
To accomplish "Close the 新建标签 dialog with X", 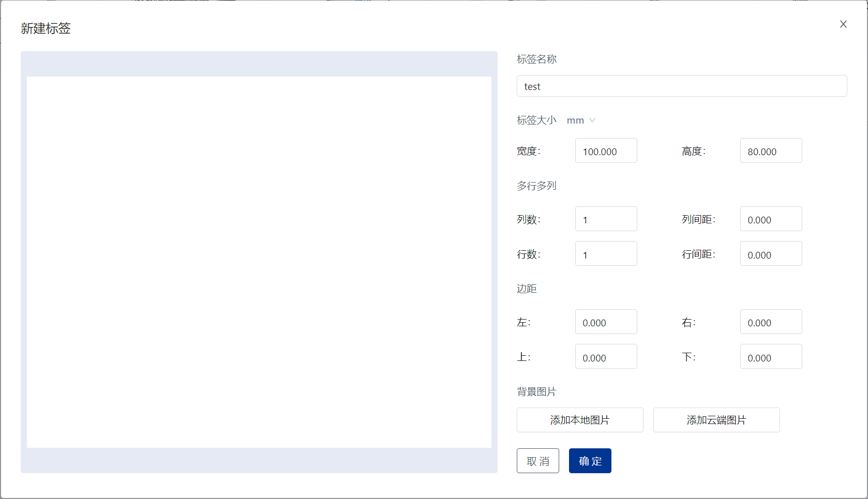I will click(843, 24).
